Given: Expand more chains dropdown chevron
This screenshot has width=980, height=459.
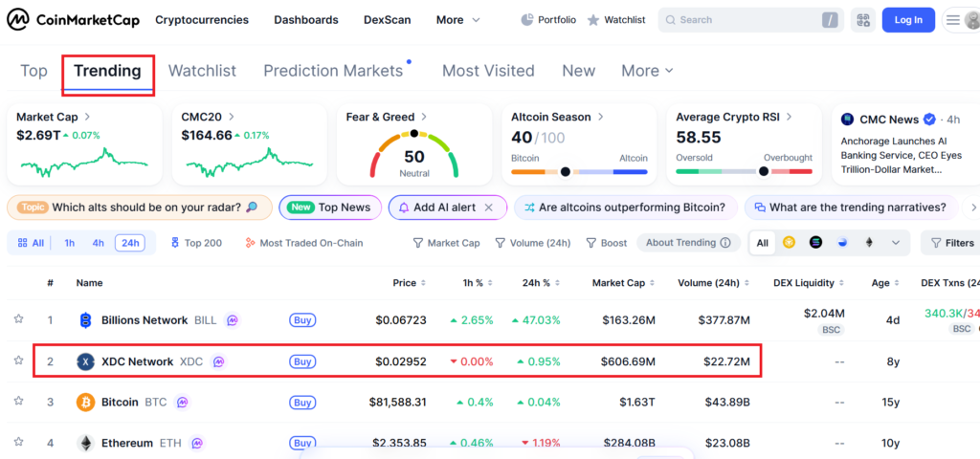Looking at the screenshot, I should tap(896, 243).
